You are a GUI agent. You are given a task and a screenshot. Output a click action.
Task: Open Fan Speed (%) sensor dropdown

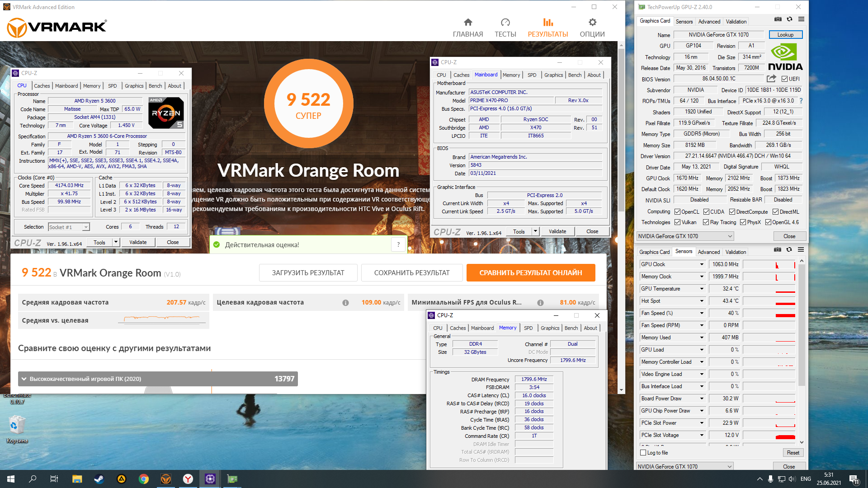tap(702, 313)
